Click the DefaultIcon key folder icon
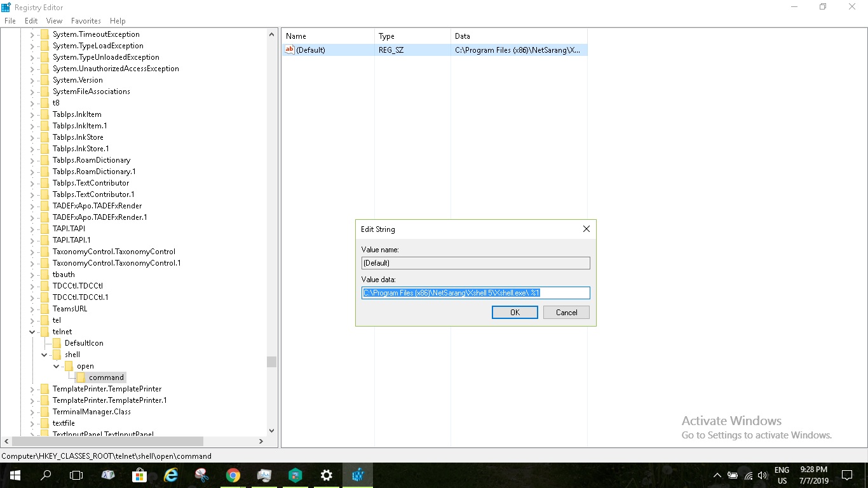This screenshot has height=488, width=868. point(57,343)
